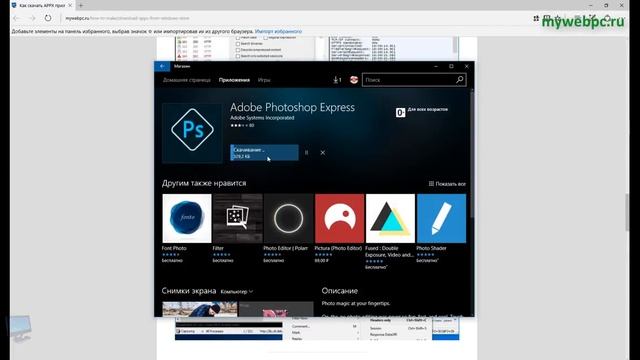
Task: Open the Store downloads queue icon
Action: coord(337,80)
